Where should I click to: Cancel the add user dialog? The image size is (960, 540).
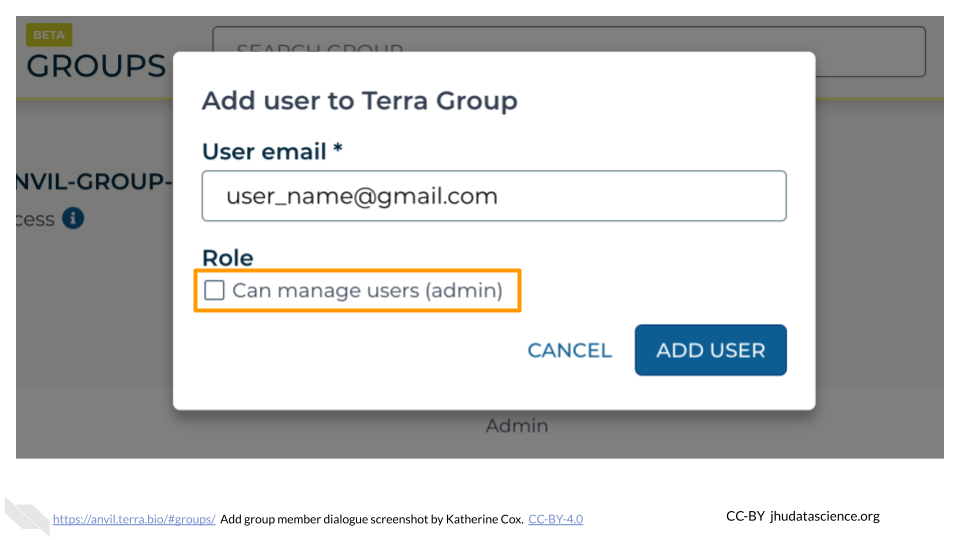pos(569,350)
